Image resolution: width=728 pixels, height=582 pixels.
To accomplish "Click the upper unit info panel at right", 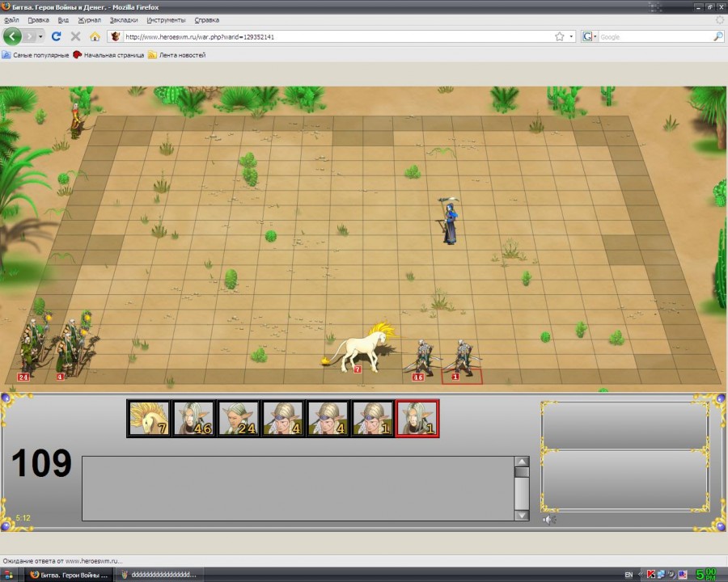I will 625,426.
